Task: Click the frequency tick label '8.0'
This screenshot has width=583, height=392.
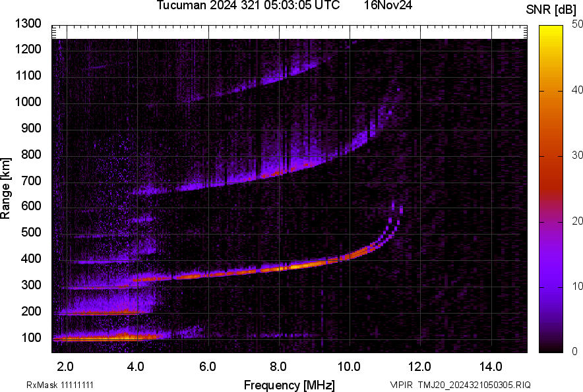Action: (278, 367)
